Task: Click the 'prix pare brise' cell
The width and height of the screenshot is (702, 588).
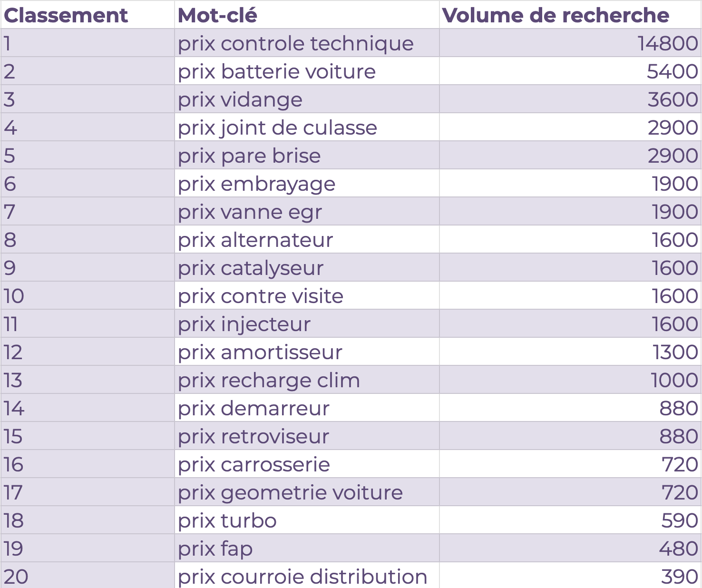Action: tap(249, 156)
